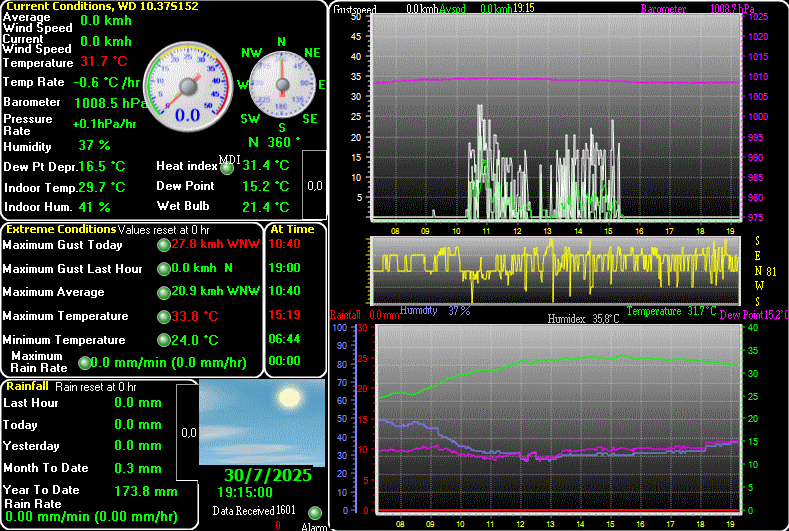Click the 0,0 box beside the Dew Point
Viewport: 789px width, 531px height.
pos(314,186)
